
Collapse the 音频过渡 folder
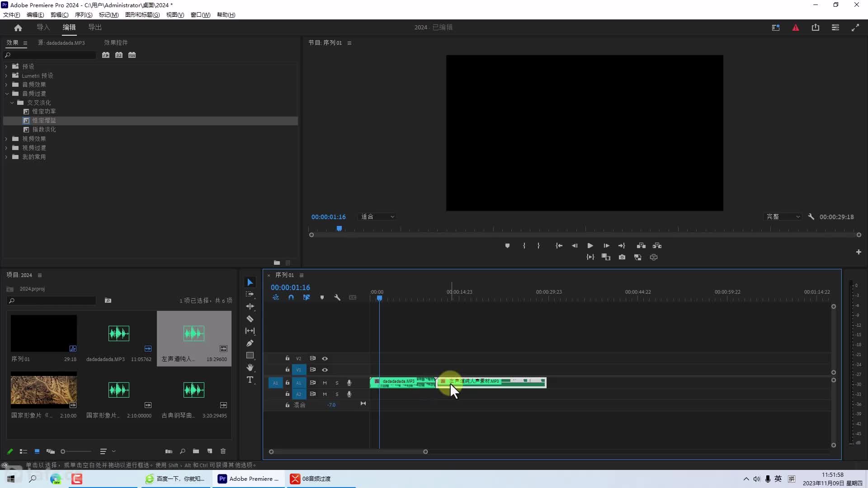click(x=7, y=94)
